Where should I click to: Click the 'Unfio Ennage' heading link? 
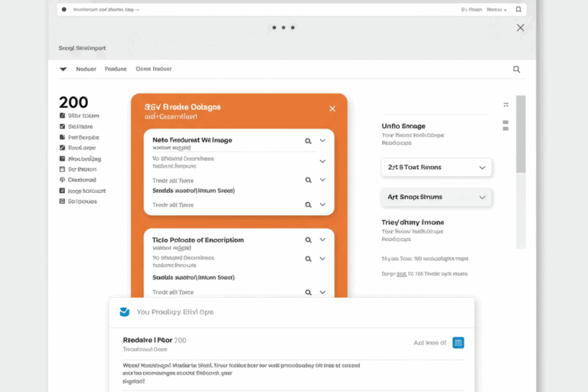(x=403, y=126)
